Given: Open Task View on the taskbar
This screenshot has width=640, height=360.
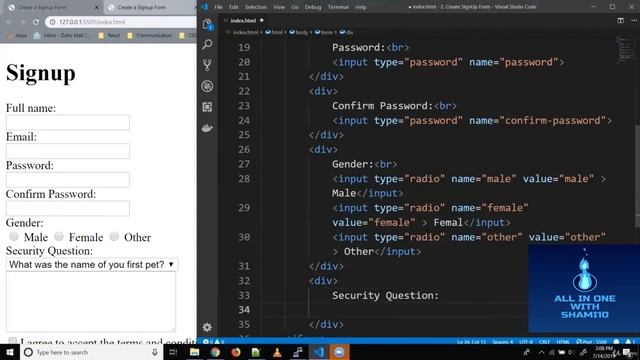Looking at the screenshot, I should click(x=173, y=352).
